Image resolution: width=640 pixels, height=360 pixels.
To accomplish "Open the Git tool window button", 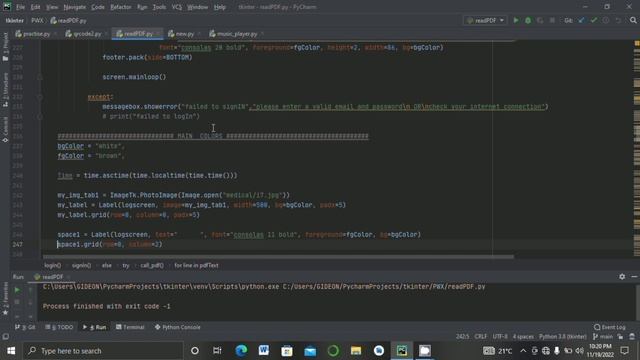I will (25, 327).
